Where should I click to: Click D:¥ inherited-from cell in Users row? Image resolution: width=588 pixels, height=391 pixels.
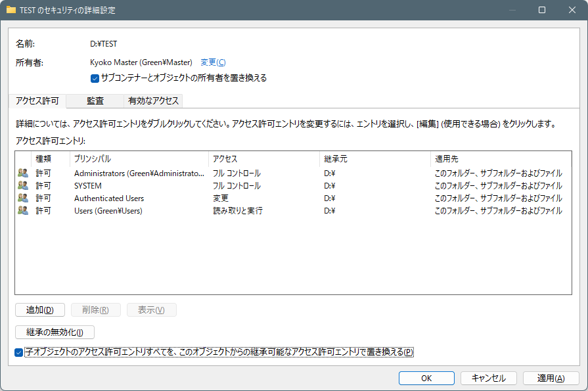point(330,210)
